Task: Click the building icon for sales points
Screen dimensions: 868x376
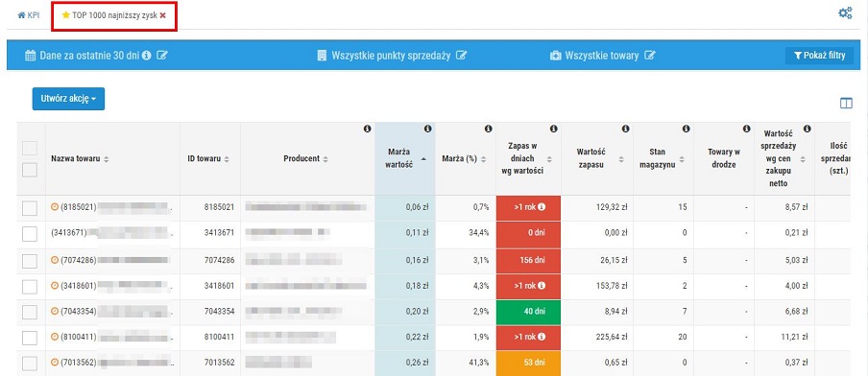Action: click(322, 56)
